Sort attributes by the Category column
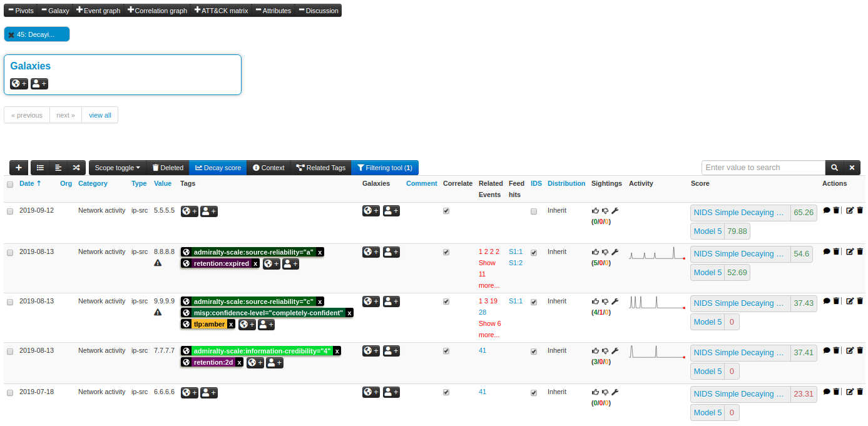This screenshot has height=426, width=868. [93, 184]
